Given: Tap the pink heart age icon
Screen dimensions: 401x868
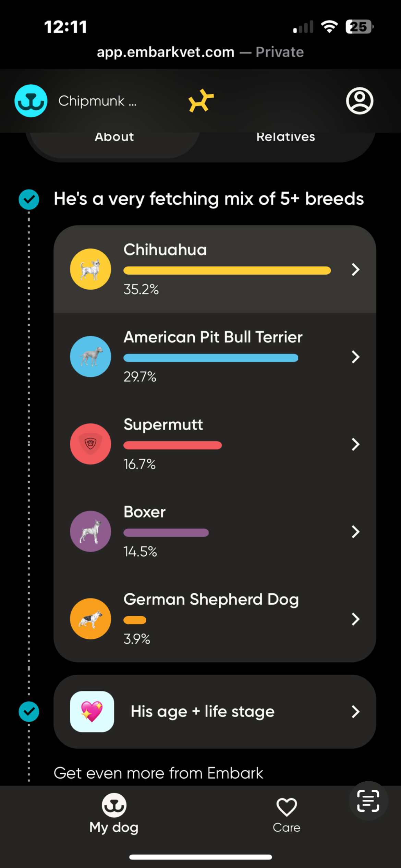Looking at the screenshot, I should pyautogui.click(x=92, y=712).
